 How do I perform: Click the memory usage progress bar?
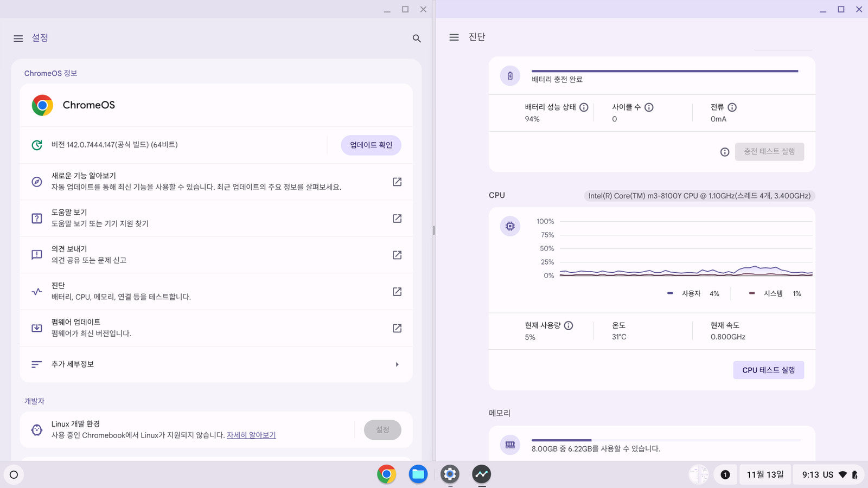tap(666, 440)
